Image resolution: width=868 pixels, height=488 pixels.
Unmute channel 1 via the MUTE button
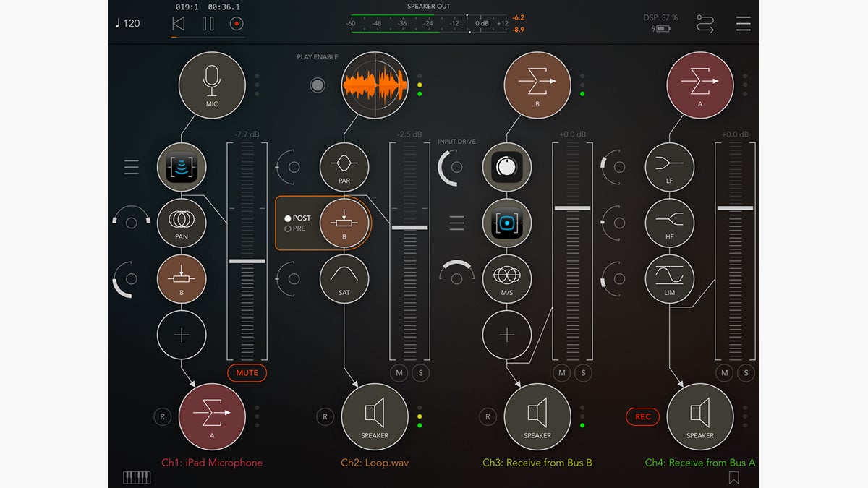pos(247,373)
